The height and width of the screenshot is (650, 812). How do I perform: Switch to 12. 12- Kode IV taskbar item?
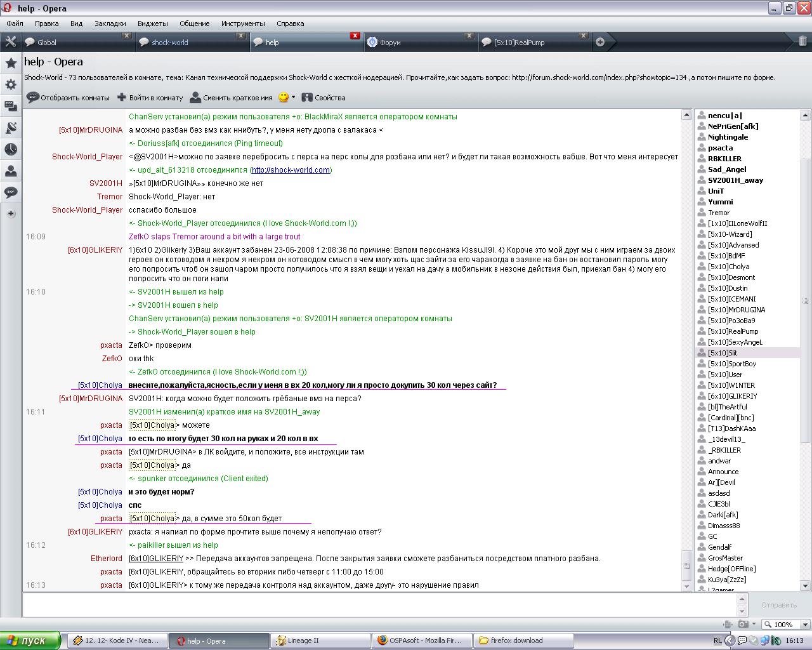click(118, 640)
